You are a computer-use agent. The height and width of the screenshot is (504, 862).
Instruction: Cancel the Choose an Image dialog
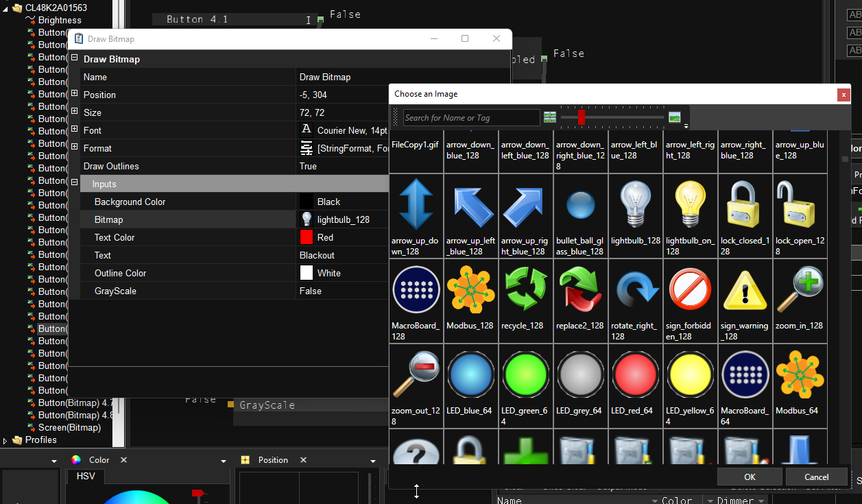pyautogui.click(x=816, y=477)
